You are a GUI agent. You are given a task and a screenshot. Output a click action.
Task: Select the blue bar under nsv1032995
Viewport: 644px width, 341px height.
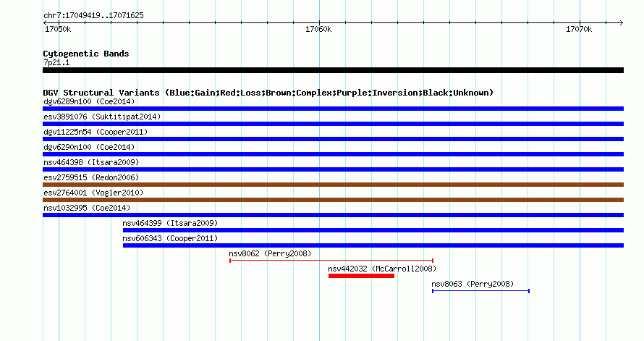pyautogui.click(x=333, y=215)
